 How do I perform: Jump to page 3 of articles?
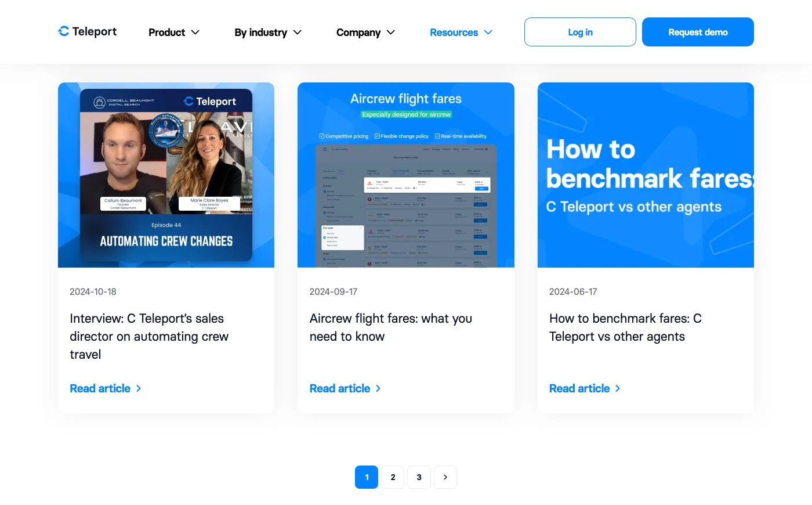419,477
